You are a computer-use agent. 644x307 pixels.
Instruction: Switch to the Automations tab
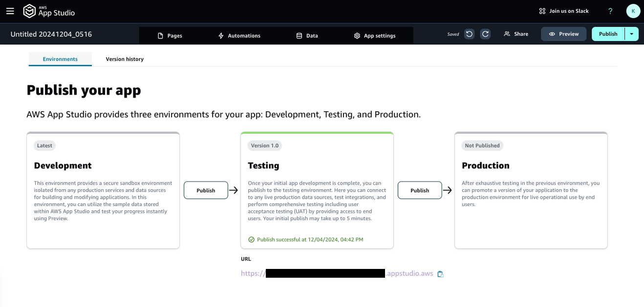point(239,36)
